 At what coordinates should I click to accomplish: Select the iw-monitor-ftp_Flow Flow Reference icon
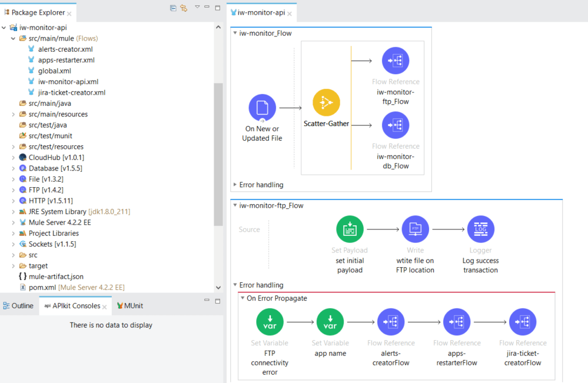pos(396,61)
